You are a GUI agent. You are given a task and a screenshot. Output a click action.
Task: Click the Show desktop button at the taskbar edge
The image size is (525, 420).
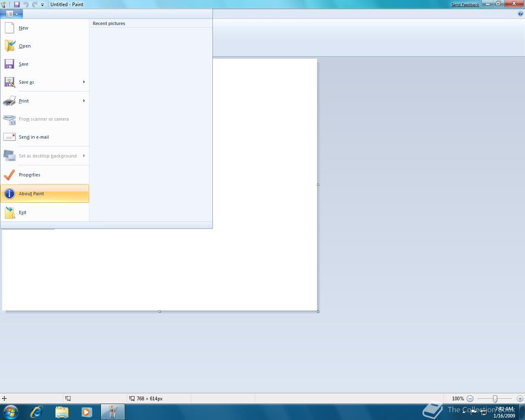coord(522,412)
